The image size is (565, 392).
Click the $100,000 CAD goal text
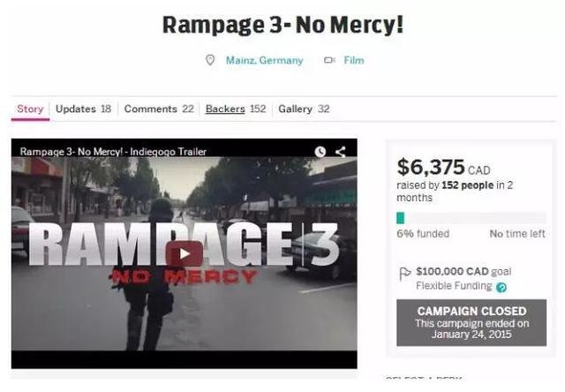[463, 271]
